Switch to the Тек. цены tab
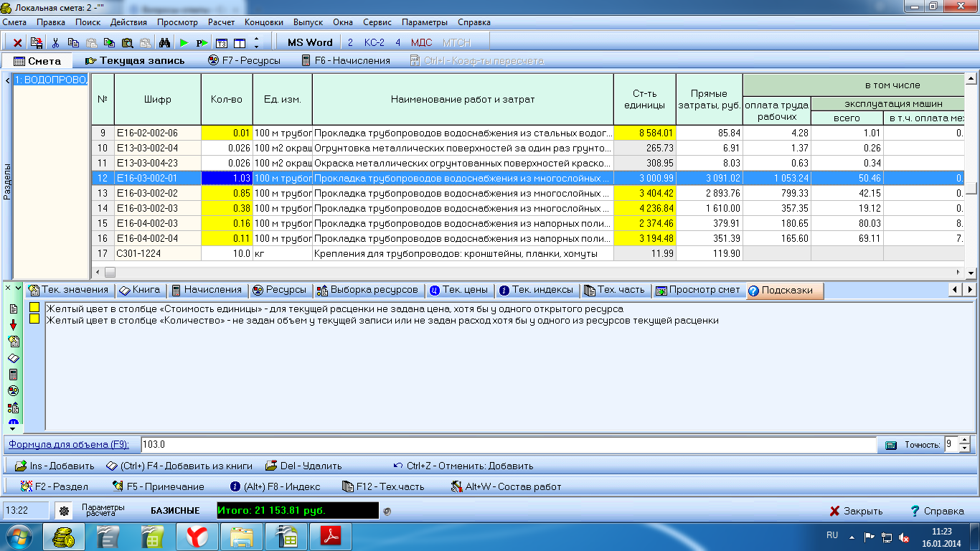 (x=458, y=290)
